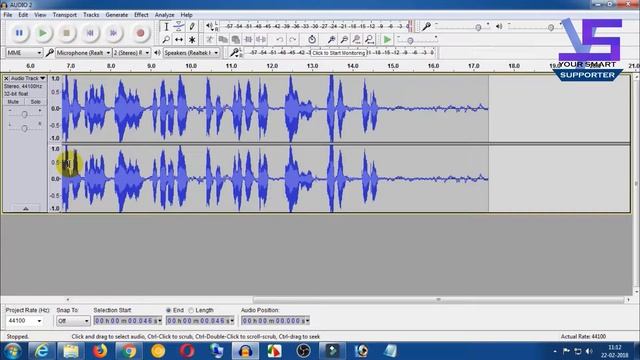Mute the Audio Track

pyautogui.click(x=13, y=102)
